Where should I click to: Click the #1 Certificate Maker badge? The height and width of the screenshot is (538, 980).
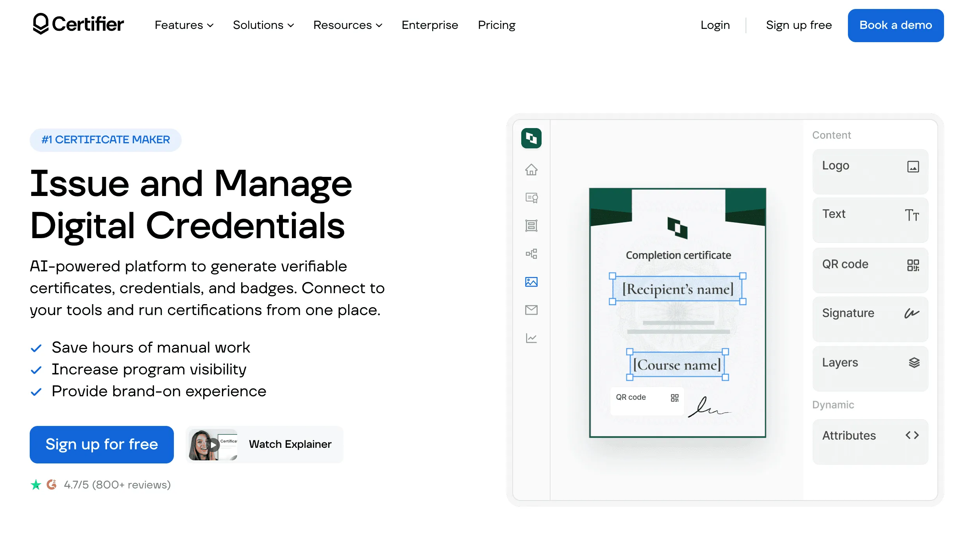click(106, 140)
